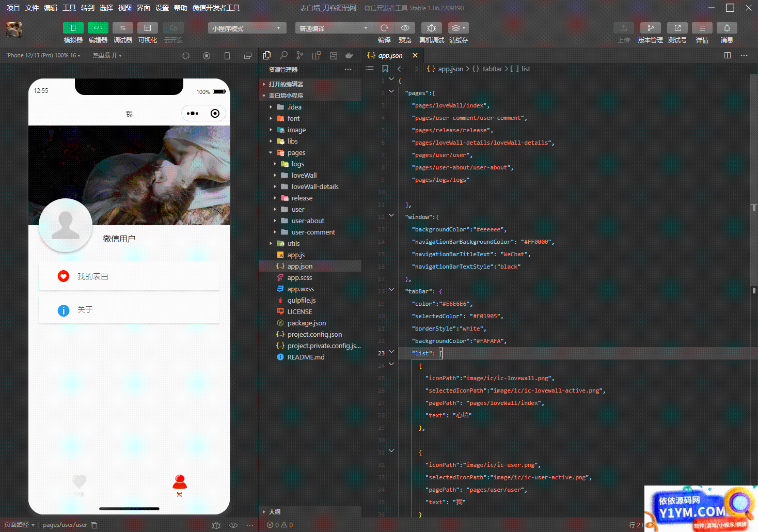Click the Preview eye icon
The image size is (758, 532).
405,28
